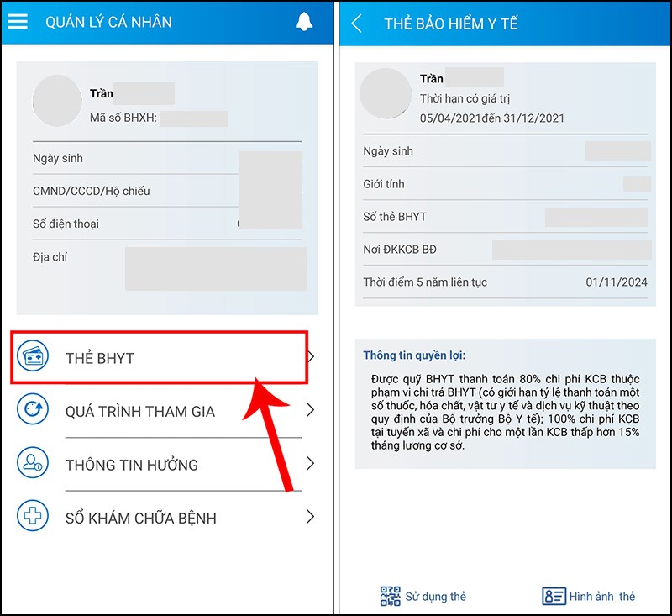
Task: Tap the ID card icon for Hình ảnh thẻ
Action: click(554, 596)
